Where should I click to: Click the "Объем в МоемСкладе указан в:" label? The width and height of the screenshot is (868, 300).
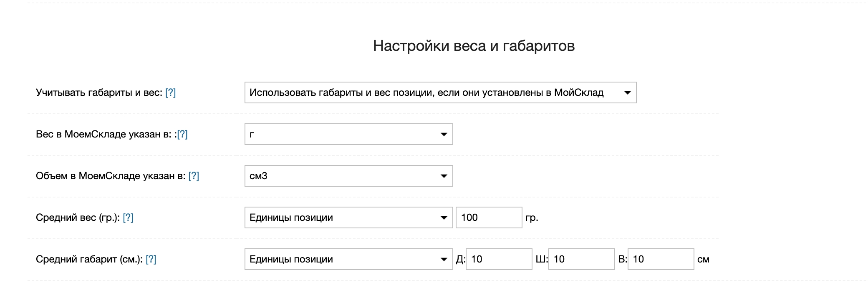[x=111, y=176]
